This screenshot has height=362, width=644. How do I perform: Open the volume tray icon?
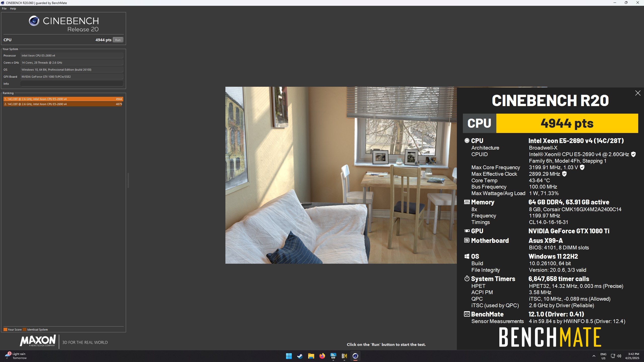pos(619,356)
